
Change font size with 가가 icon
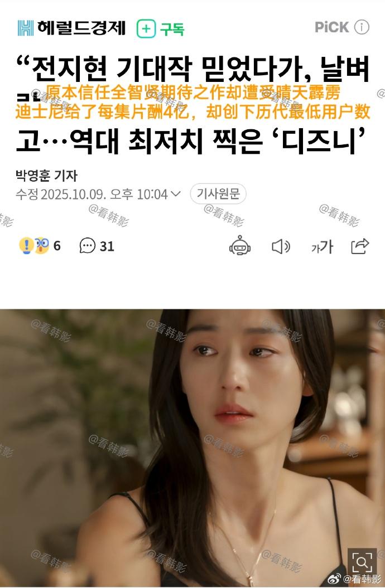point(322,247)
